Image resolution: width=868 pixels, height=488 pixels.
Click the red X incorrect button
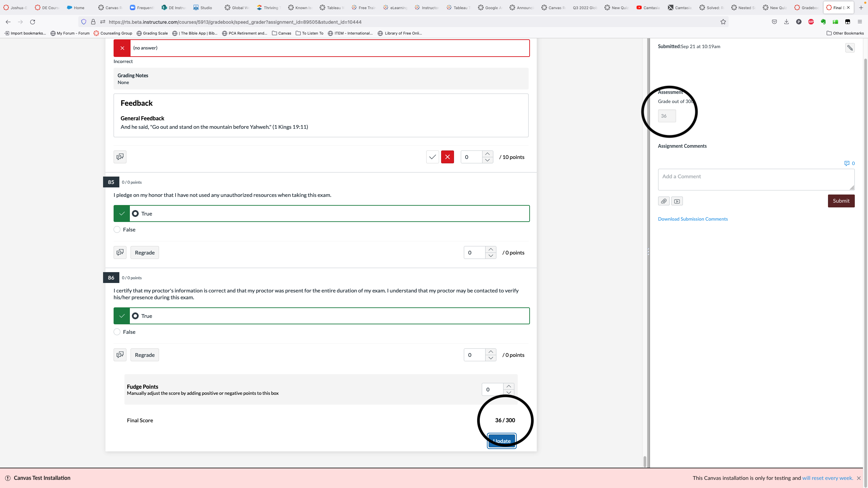click(447, 157)
